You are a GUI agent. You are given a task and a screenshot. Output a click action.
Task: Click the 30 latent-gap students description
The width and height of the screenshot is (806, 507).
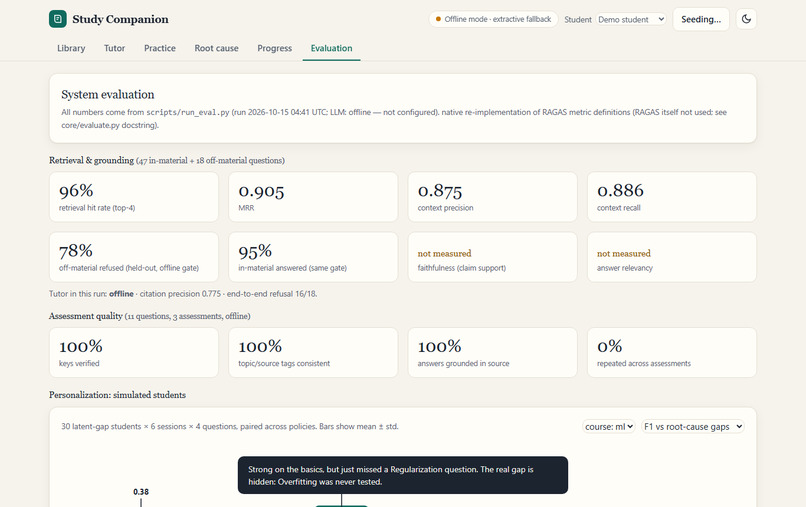[x=230, y=426]
